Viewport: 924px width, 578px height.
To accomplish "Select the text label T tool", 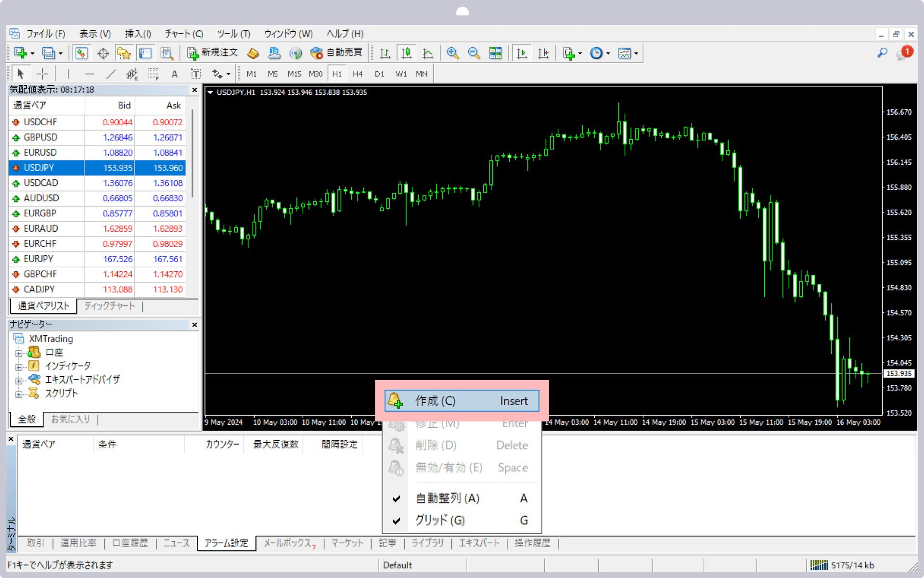I will point(195,74).
